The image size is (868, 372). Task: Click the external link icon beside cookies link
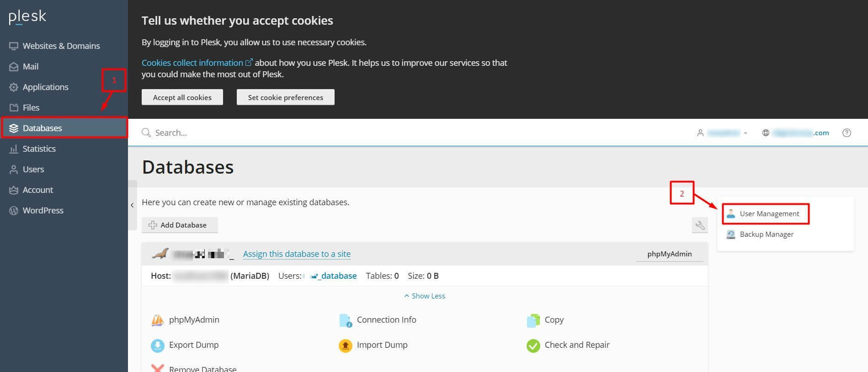[x=249, y=62]
